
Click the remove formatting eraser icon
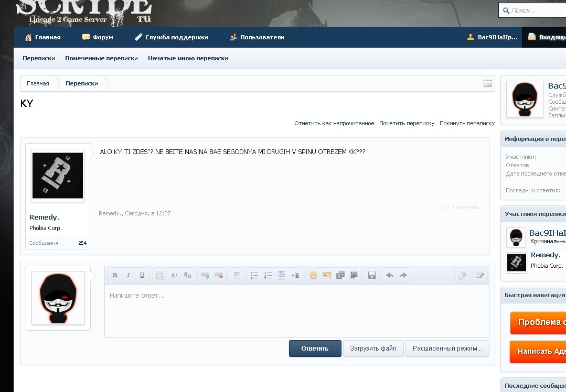tap(462, 276)
